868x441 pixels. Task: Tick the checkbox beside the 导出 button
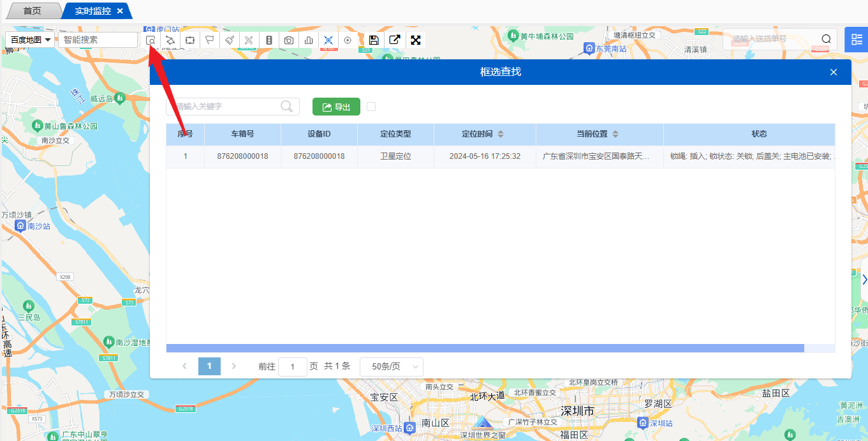371,107
